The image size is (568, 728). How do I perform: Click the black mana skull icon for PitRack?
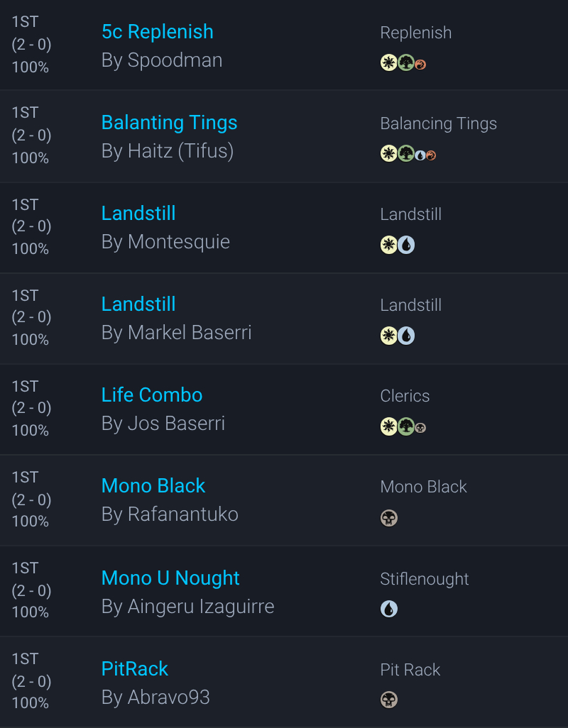point(388,700)
